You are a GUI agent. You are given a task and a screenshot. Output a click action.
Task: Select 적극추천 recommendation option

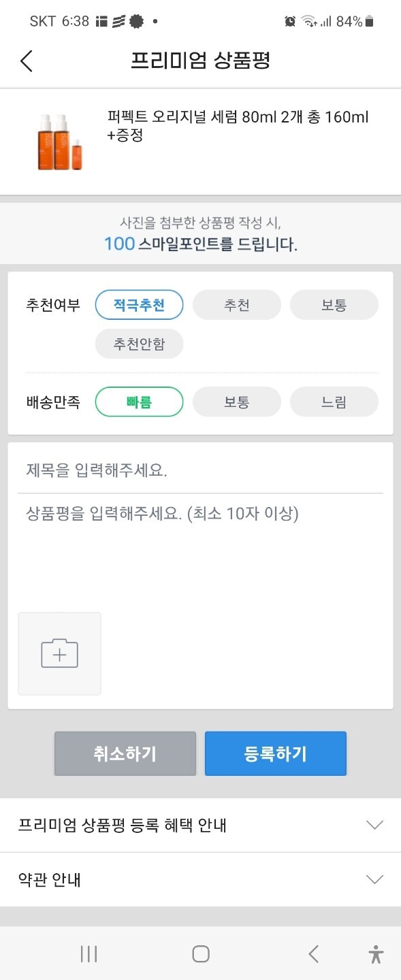coord(139,304)
